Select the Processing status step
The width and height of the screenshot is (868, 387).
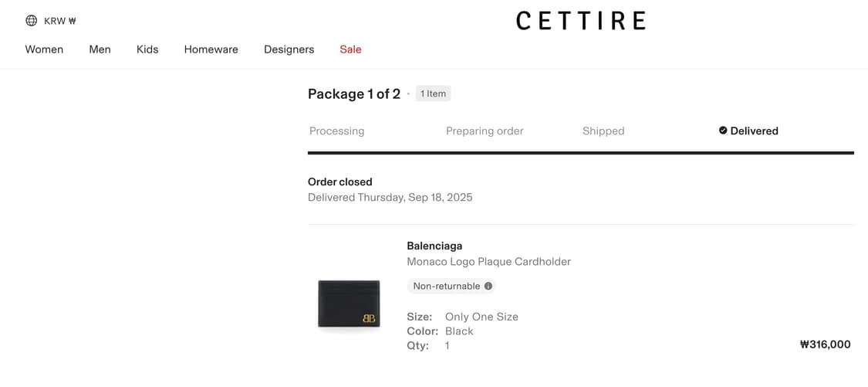(336, 131)
